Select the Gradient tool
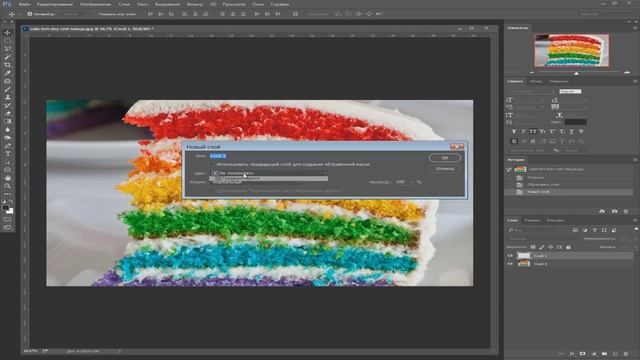This screenshot has height=360, width=640. point(7,122)
